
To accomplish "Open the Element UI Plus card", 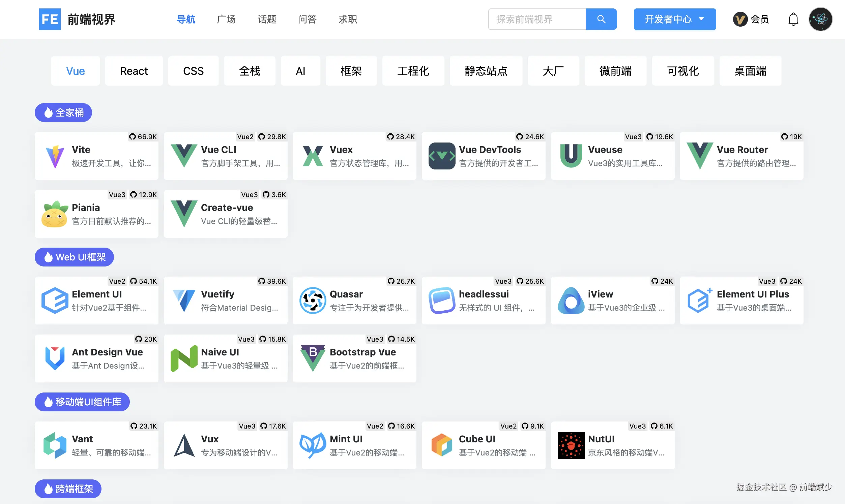I will 741,301.
